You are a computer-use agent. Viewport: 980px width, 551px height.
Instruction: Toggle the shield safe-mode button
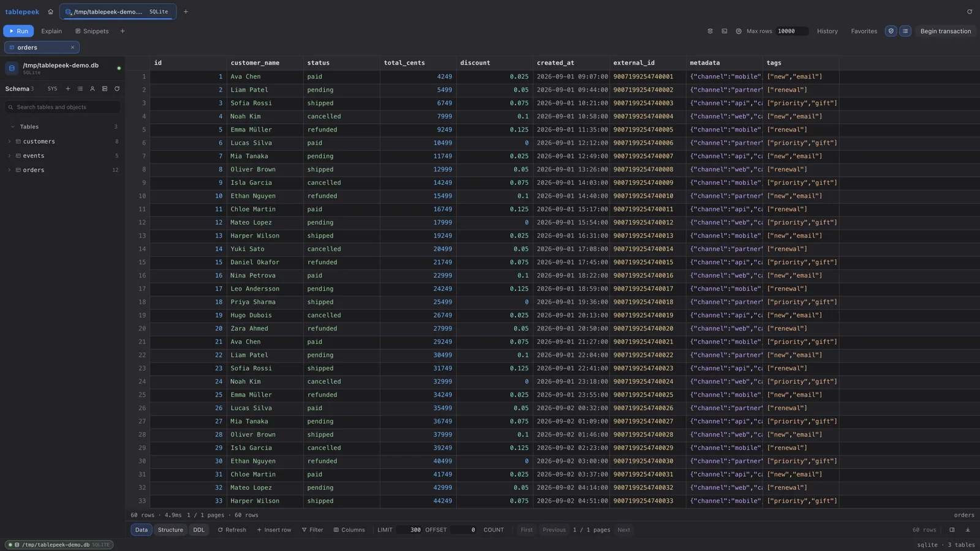point(891,31)
